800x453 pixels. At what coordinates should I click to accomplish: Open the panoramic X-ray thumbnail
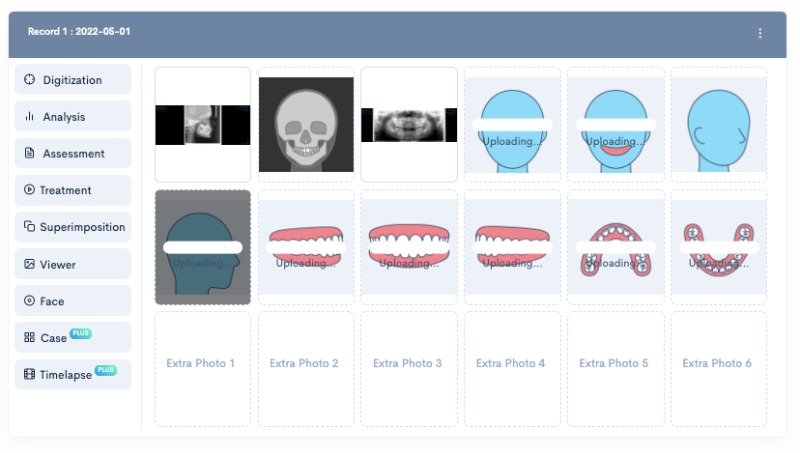click(409, 125)
